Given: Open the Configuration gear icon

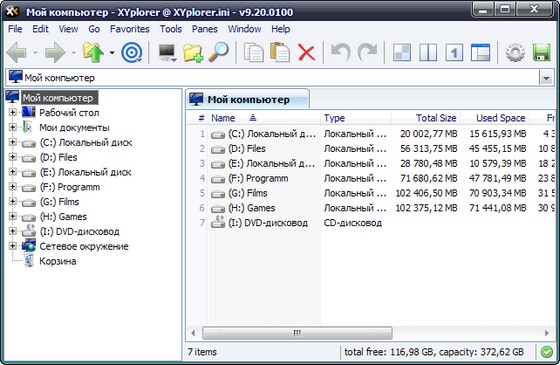Looking at the screenshot, I should [x=515, y=53].
